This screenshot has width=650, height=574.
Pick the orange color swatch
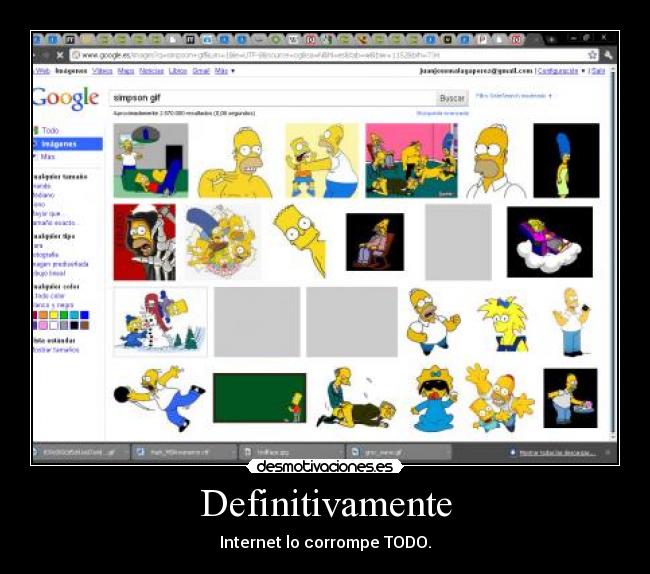point(44,315)
